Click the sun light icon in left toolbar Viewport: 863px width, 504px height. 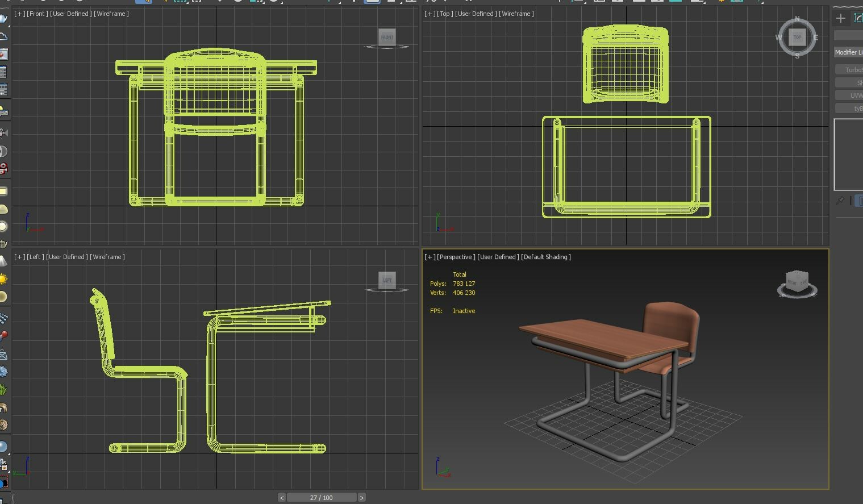(3, 279)
